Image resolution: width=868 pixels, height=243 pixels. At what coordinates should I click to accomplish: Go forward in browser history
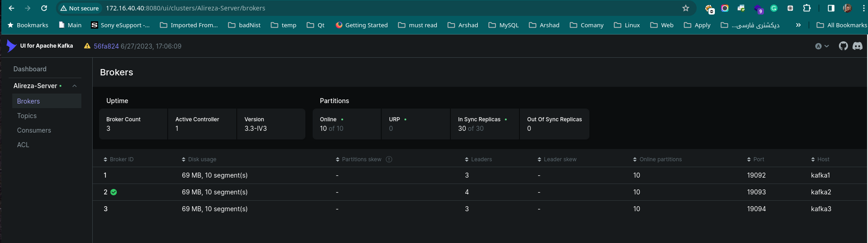[28, 8]
